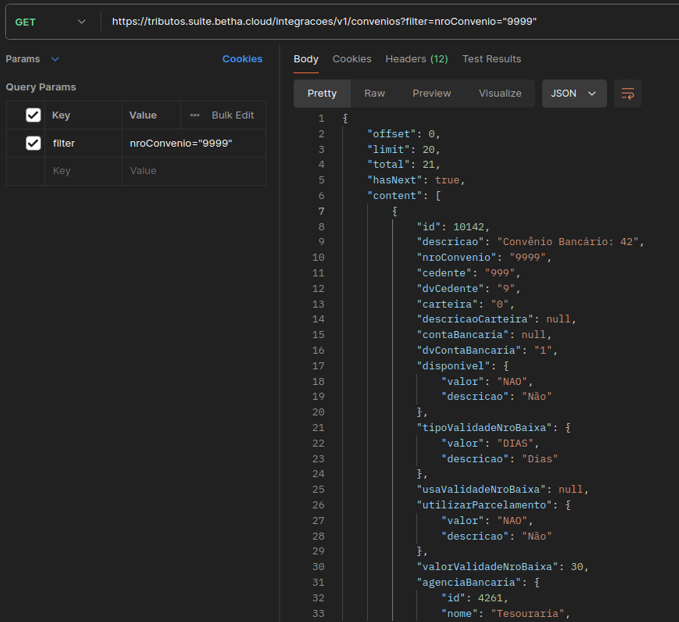This screenshot has height=622, width=679.
Task: Edit the filter key cell
Action: [84, 143]
